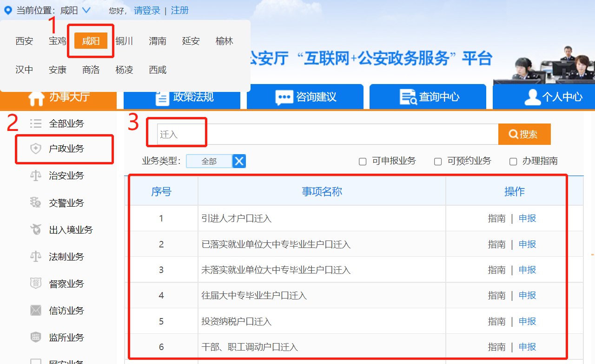Switch to the 咨询建议 tab
Viewport: 595px width, 364px height.
pos(305,97)
